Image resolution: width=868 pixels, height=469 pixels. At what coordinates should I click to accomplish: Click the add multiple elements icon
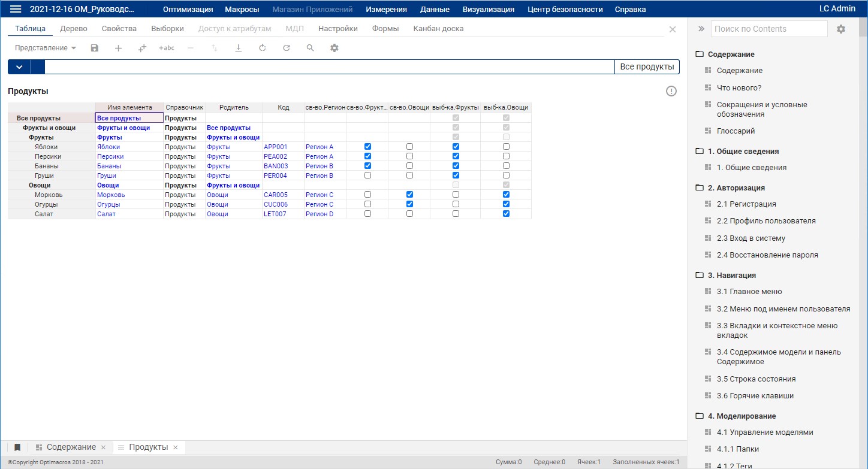point(142,48)
